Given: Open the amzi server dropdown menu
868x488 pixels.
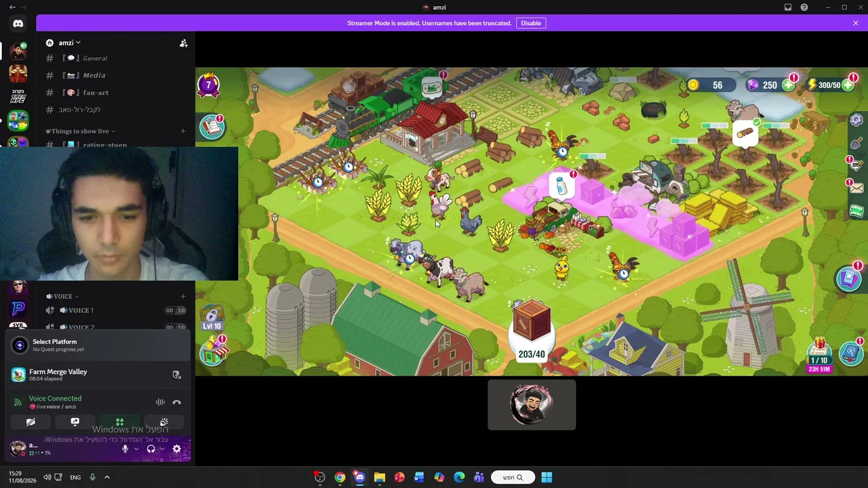Looking at the screenshot, I should click(70, 43).
